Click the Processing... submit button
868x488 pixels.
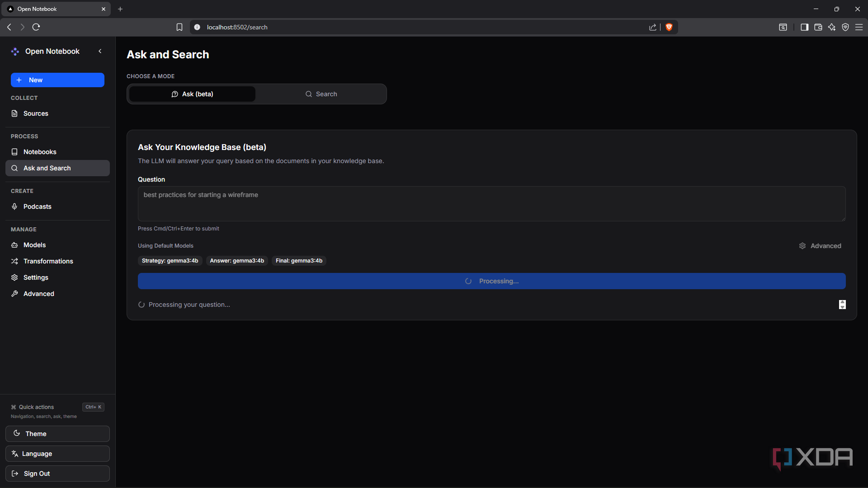491,281
